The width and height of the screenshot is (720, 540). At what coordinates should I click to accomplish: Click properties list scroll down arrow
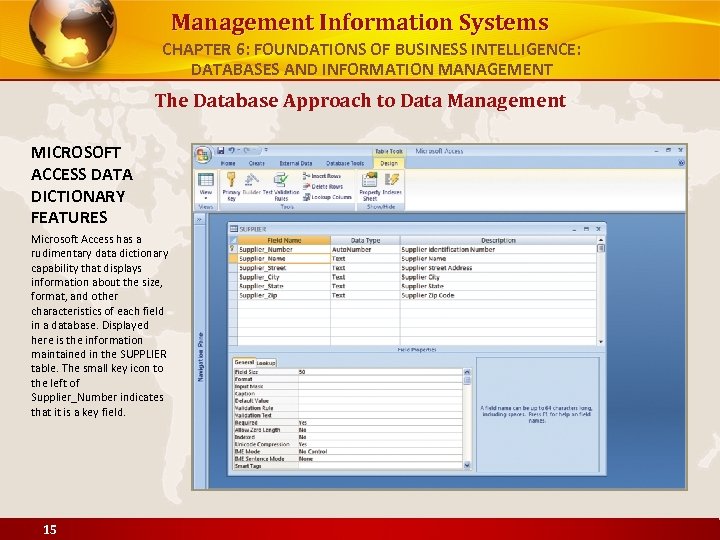[x=467, y=465]
